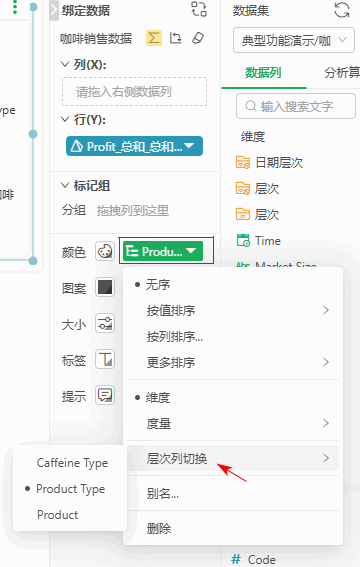Click the size adjust sliders icon
Viewport: 360px width, 567px height.
[105, 323]
